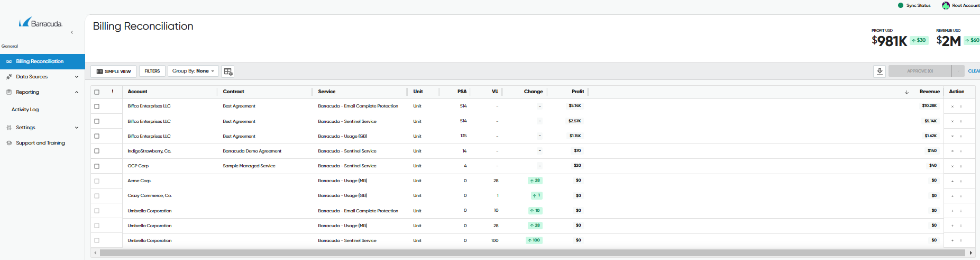Click the Barracuda logo
Screen dimensions: 980x260
click(41, 23)
